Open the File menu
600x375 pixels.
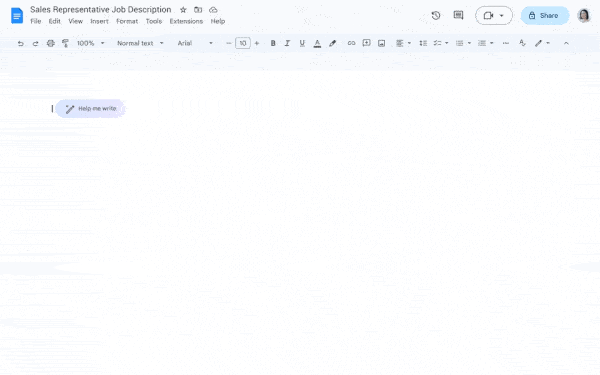click(36, 21)
